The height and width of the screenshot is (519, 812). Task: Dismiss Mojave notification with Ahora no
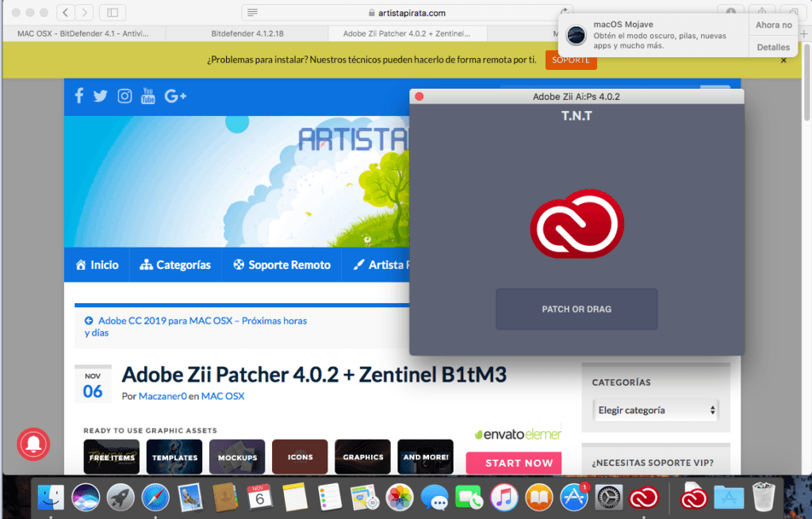(773, 25)
